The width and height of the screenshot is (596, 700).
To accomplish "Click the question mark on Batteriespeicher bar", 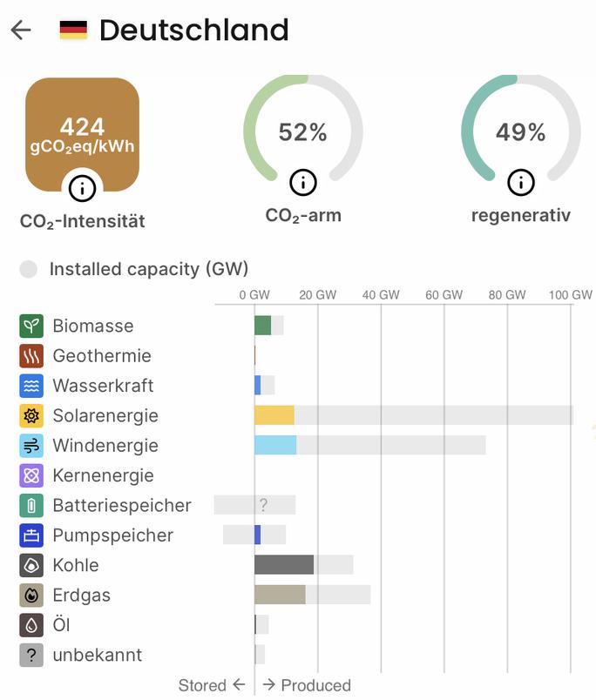I will (263, 505).
